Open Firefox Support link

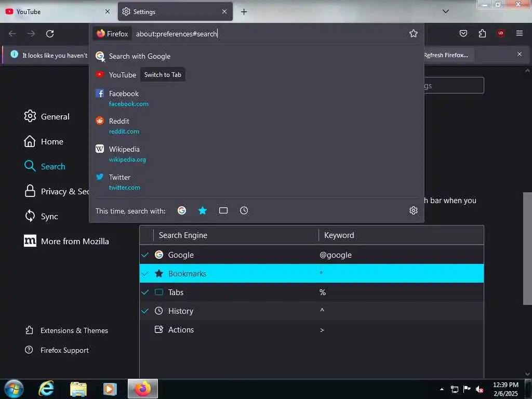point(57,350)
